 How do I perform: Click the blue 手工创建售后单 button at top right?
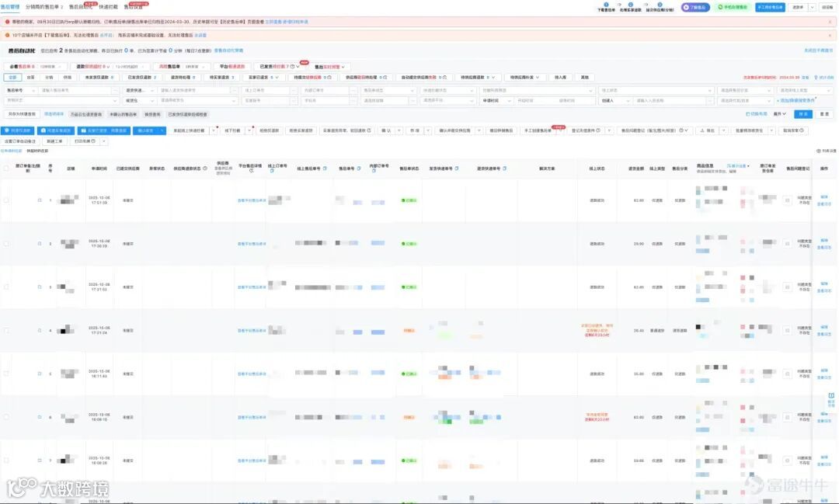[x=770, y=8]
